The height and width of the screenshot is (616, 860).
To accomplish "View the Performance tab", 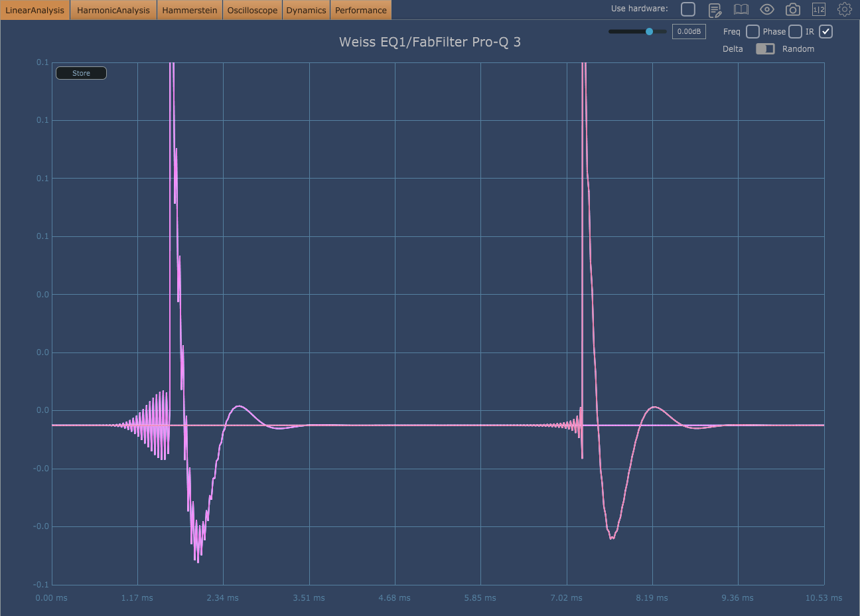I will [x=361, y=10].
